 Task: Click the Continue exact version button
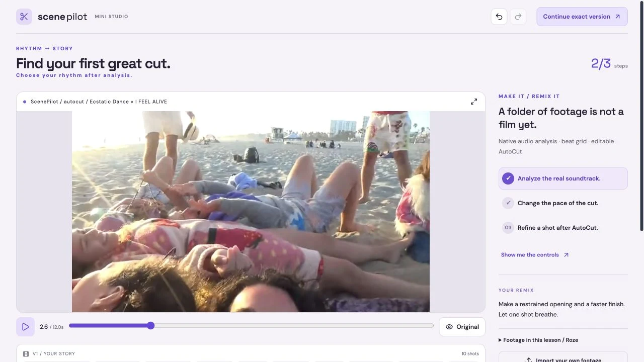(582, 17)
